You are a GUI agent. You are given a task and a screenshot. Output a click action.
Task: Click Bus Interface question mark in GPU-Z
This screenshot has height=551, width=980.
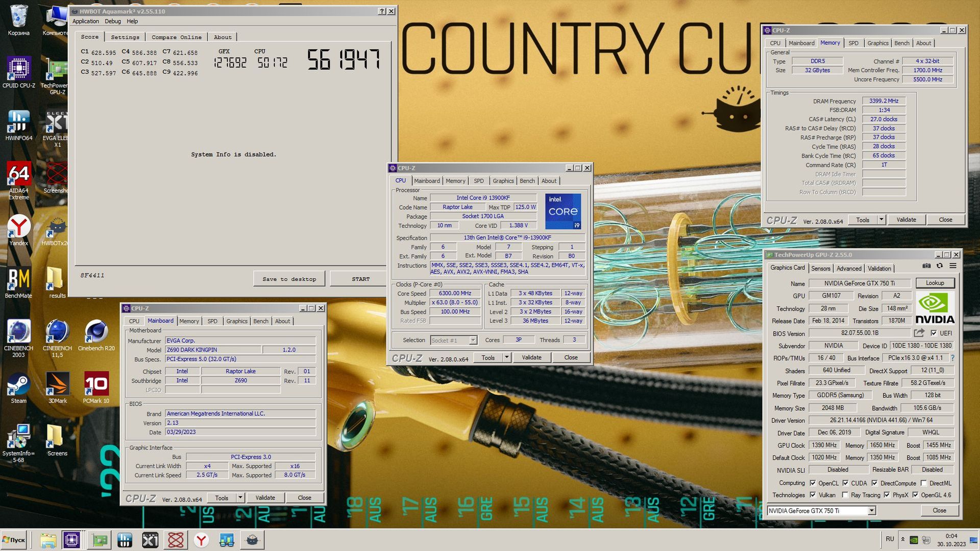[952, 358]
